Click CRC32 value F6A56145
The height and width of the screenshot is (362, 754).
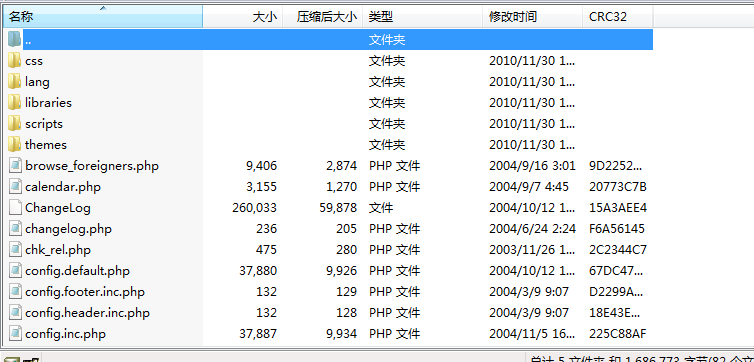[617, 229]
